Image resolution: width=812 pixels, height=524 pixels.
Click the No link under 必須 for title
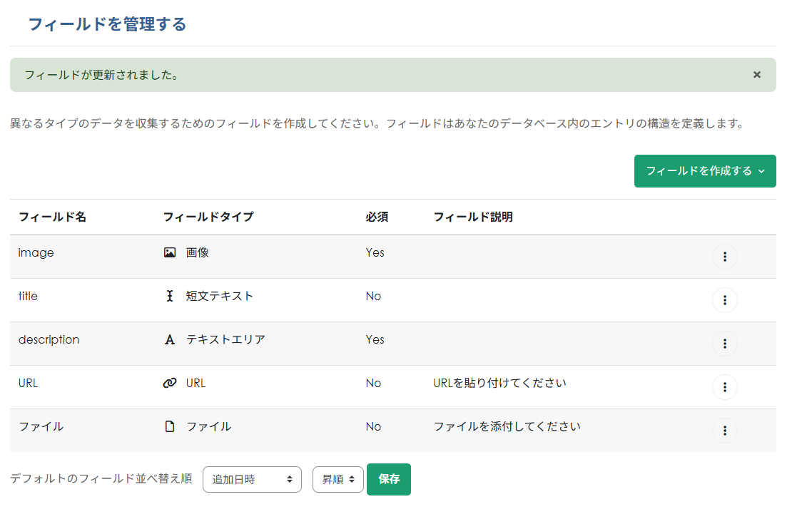[373, 296]
